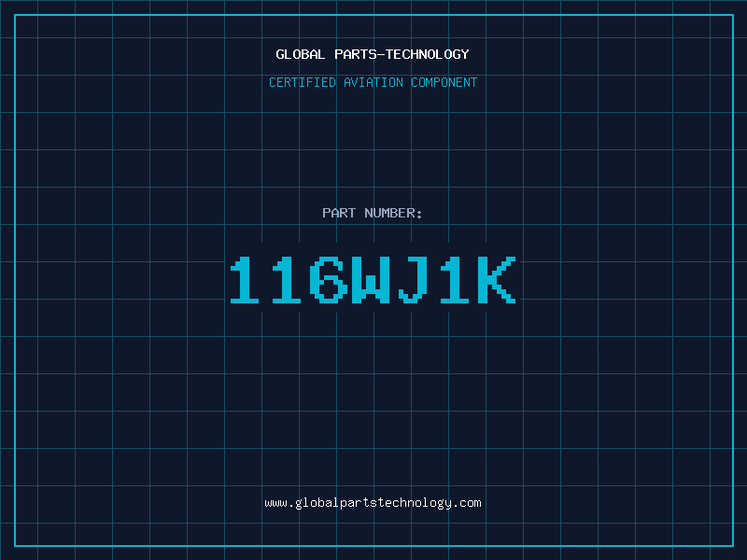Select the part number 116WJ1K
The width and height of the screenshot is (747, 560).
373,279
